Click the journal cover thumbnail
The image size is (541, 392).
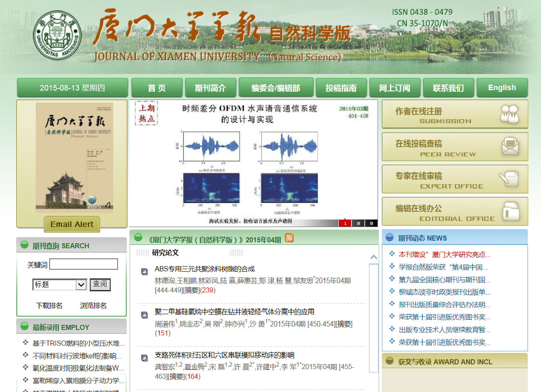pyautogui.click(x=74, y=158)
